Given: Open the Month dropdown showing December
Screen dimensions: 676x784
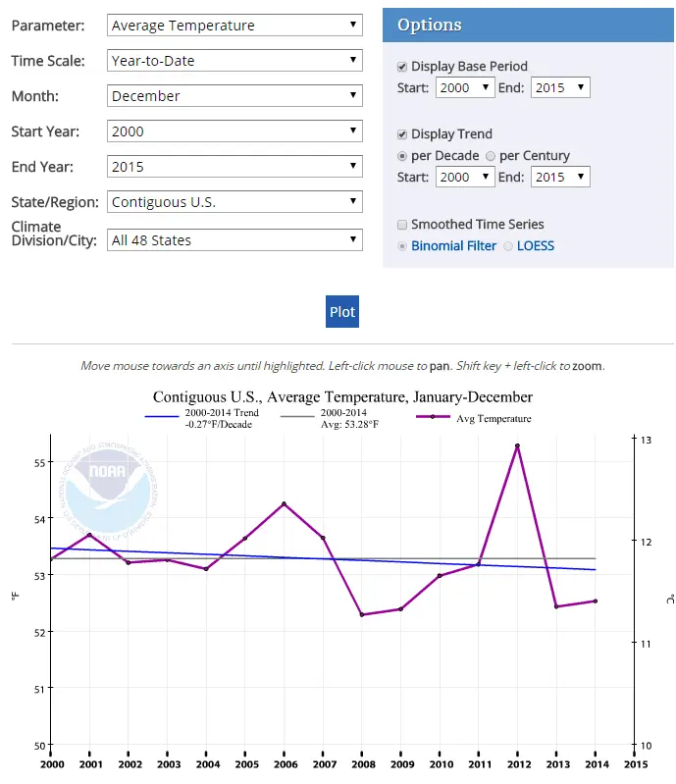Looking at the screenshot, I should point(234,96).
